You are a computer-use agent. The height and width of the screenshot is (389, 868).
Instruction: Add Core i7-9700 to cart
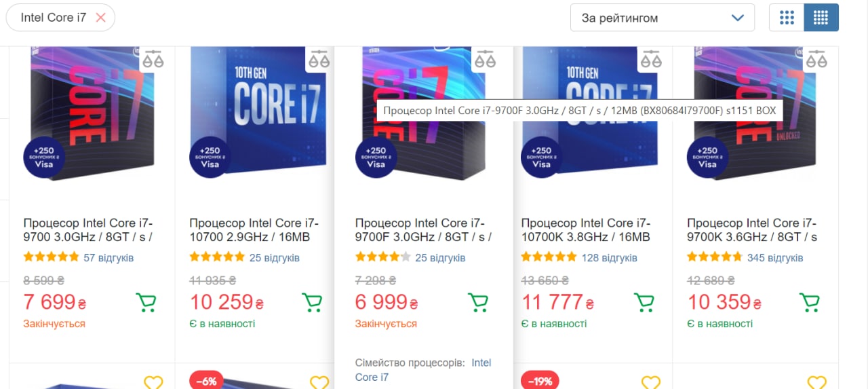(x=146, y=302)
